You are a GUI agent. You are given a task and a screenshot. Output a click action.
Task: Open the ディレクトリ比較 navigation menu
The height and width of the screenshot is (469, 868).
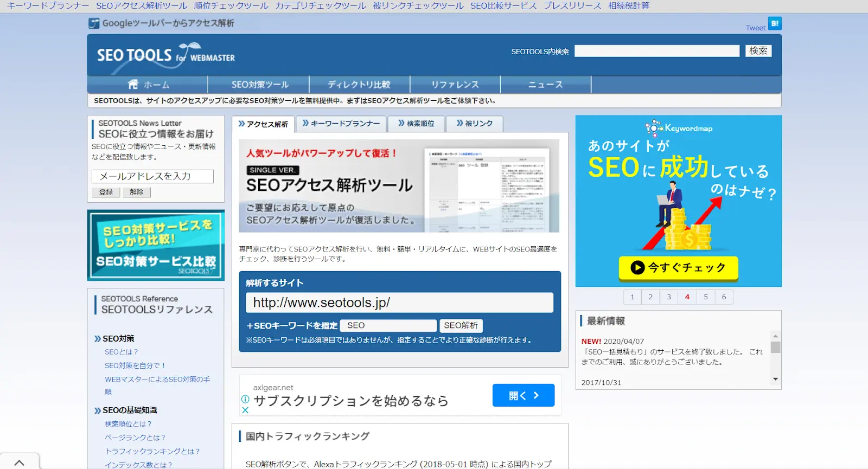tap(359, 85)
